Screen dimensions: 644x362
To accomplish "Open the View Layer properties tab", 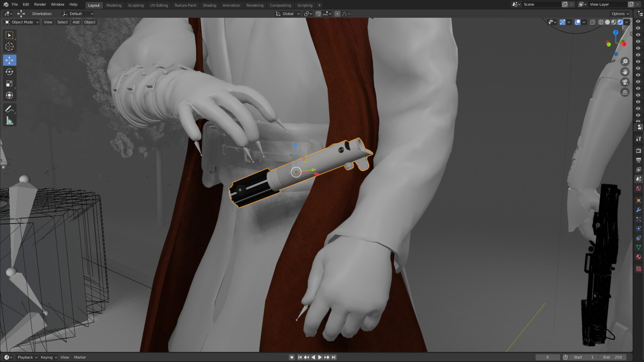I will click(x=638, y=169).
